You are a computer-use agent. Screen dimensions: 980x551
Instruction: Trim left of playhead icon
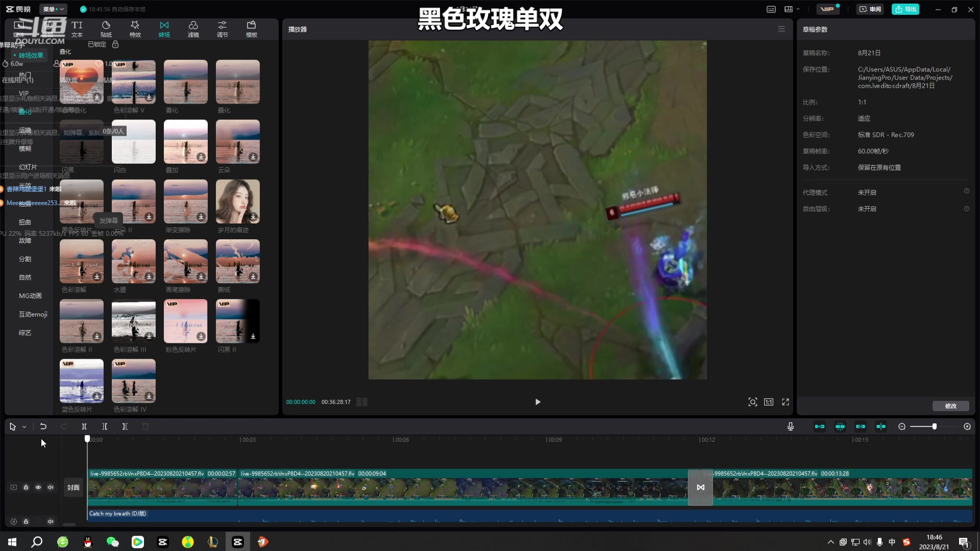coord(105,427)
